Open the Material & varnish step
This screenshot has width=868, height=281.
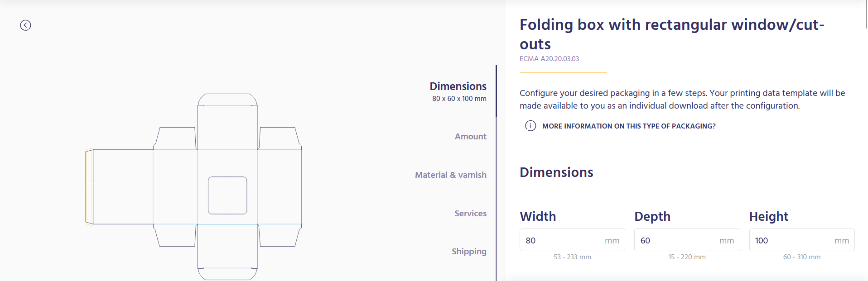coord(450,175)
